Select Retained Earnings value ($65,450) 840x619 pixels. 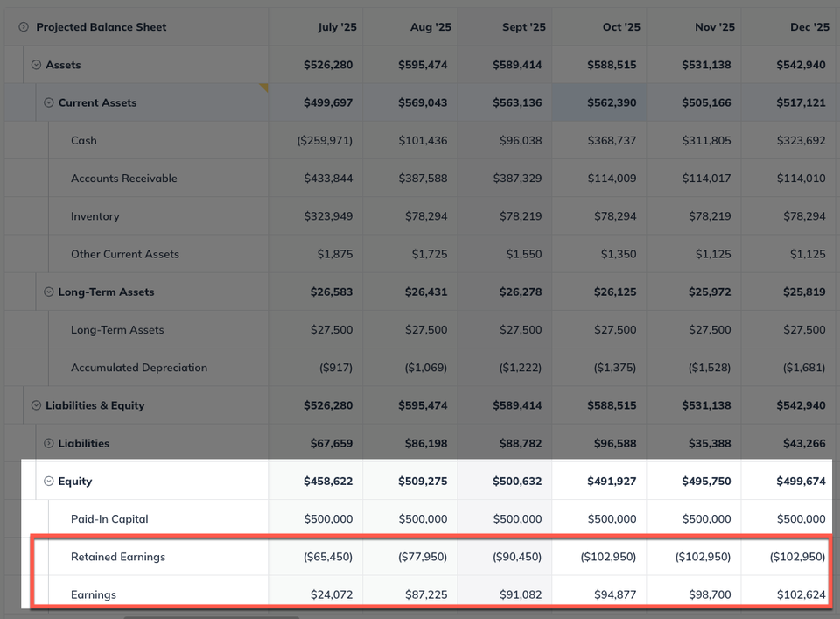point(328,557)
